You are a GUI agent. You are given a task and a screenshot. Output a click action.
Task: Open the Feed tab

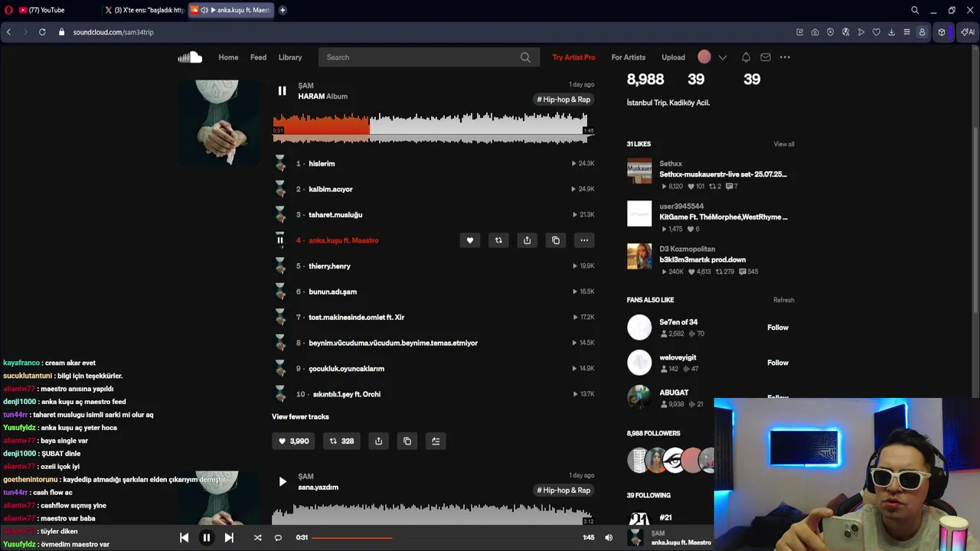point(259,57)
